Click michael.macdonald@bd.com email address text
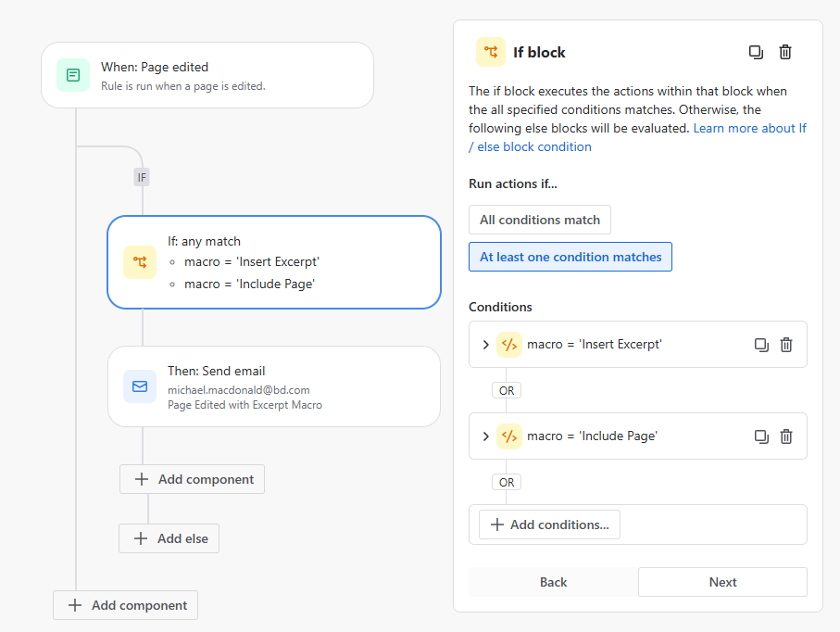Screen dimensions: 840x632 click(x=238, y=390)
